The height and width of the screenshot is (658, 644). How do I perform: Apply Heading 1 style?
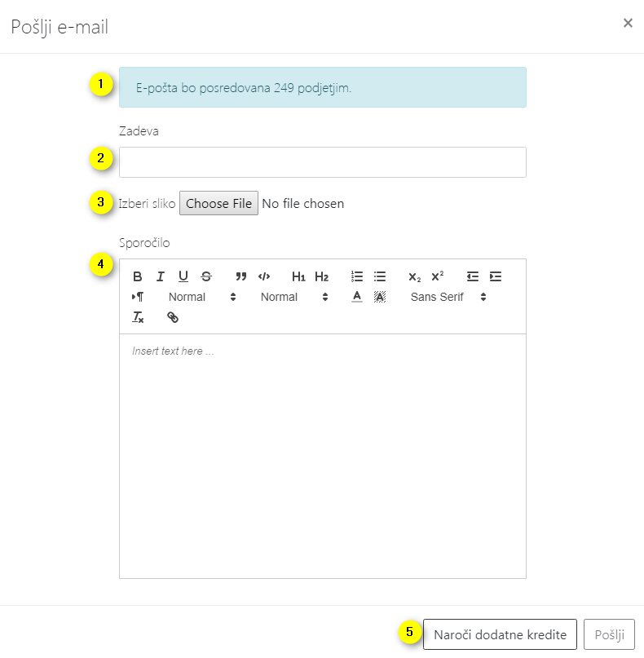(x=298, y=276)
